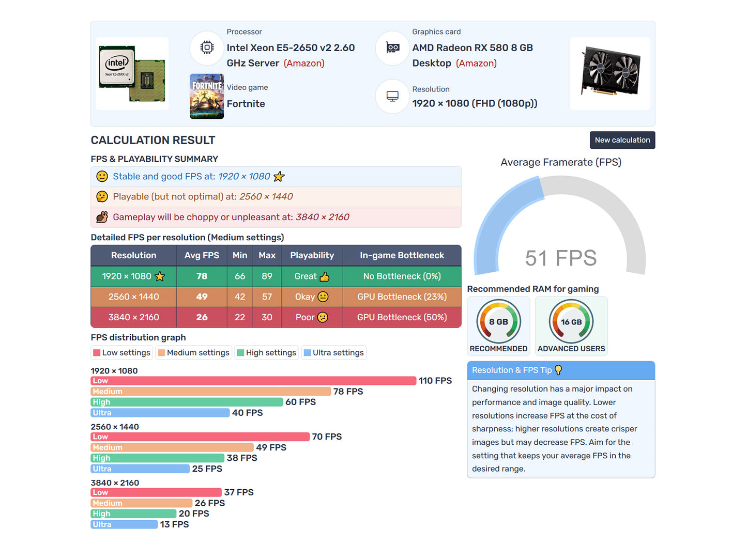Toggle Low settings in graph legend
747x560 pixels.
[122, 353]
